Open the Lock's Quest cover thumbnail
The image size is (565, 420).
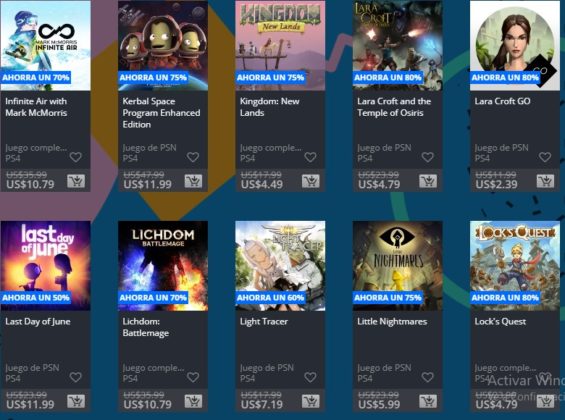coord(515,265)
